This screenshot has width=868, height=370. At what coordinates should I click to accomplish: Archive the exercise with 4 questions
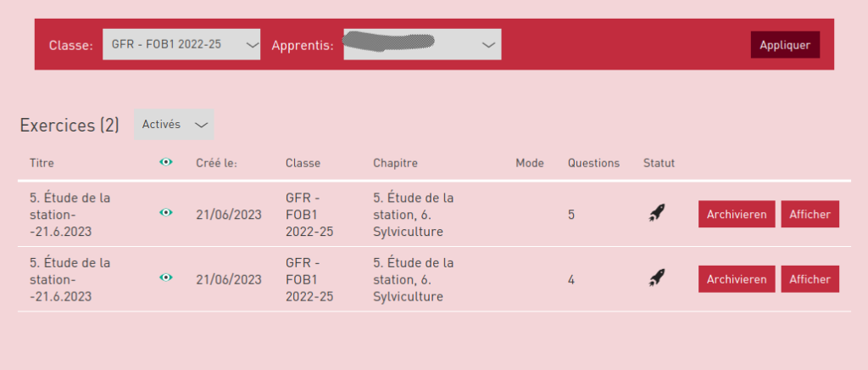coord(737,278)
